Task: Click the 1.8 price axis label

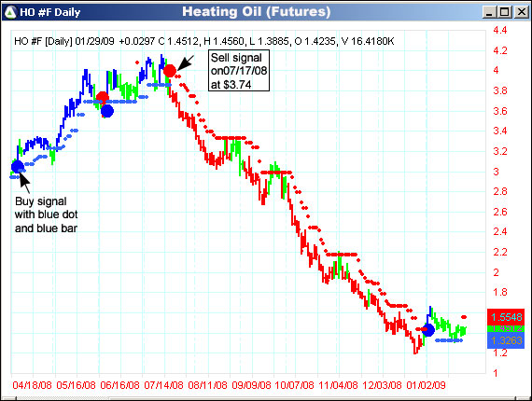Action: tap(499, 292)
